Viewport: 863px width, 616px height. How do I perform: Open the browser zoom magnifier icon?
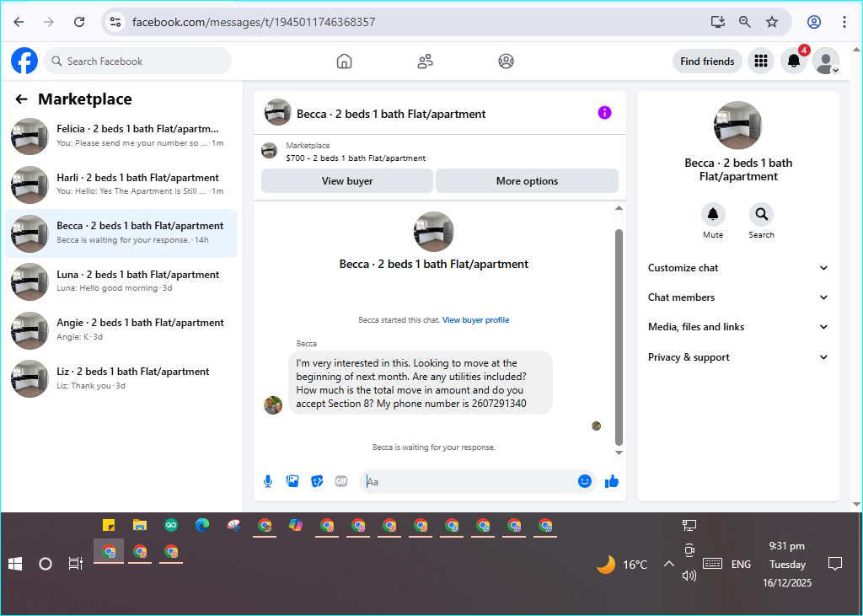pyautogui.click(x=744, y=22)
